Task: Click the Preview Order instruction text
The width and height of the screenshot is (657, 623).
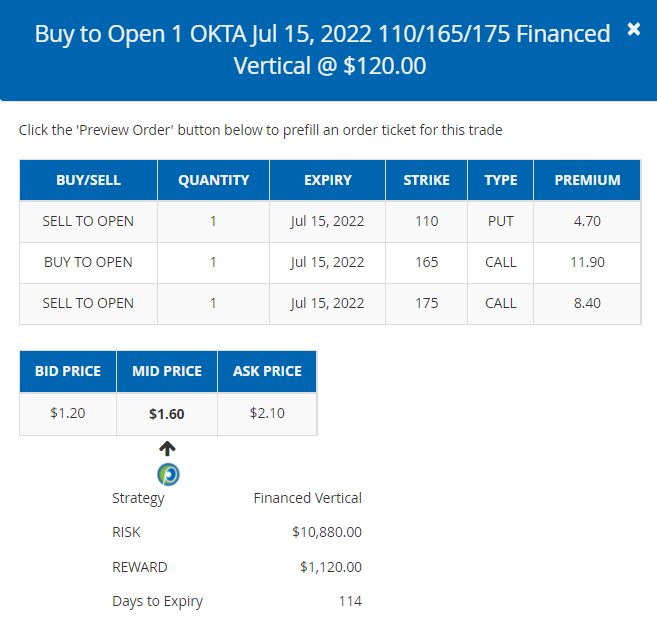Action: (x=260, y=130)
